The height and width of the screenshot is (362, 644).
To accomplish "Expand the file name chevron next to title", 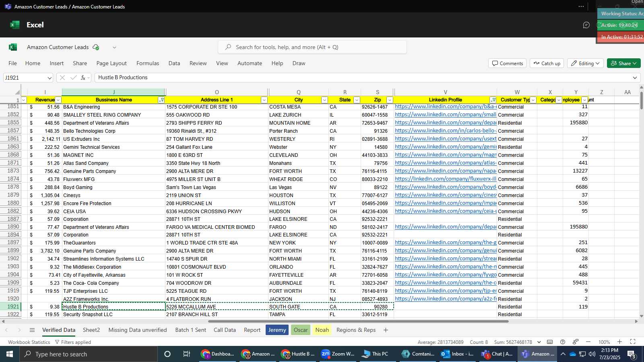I will click(114, 47).
